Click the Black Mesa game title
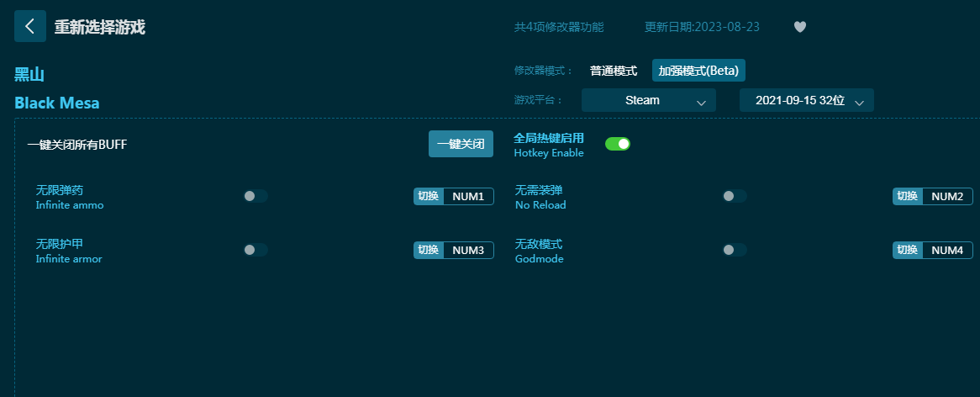 [57, 103]
